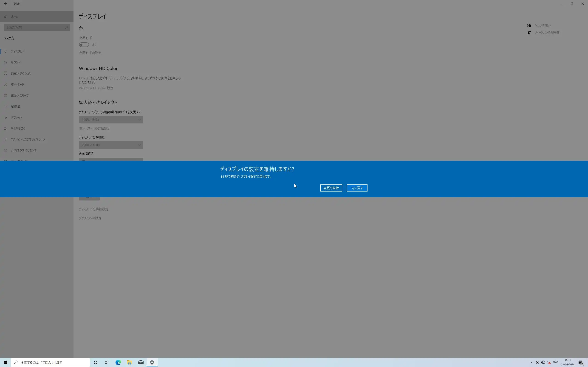Viewport: 588px width, 367px height.
Task: Click the 設定の検索 (Find a setting) field
Action: click(x=37, y=27)
